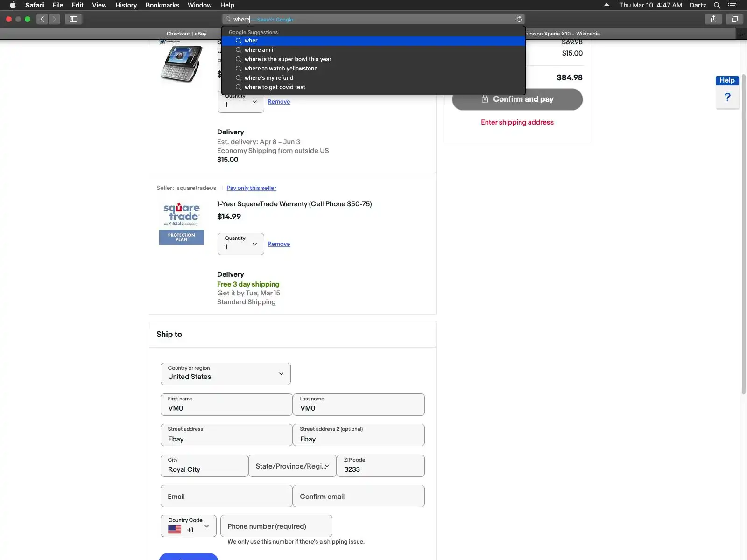Click the Phone number (required) field
Viewport: 747px width, 560px height.
(276, 526)
